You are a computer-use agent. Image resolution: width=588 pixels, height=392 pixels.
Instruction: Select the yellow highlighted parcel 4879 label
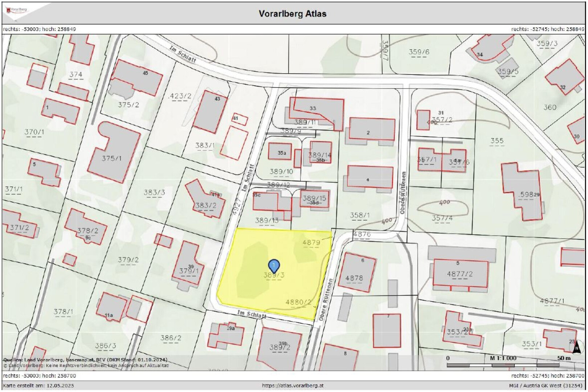coord(311,242)
